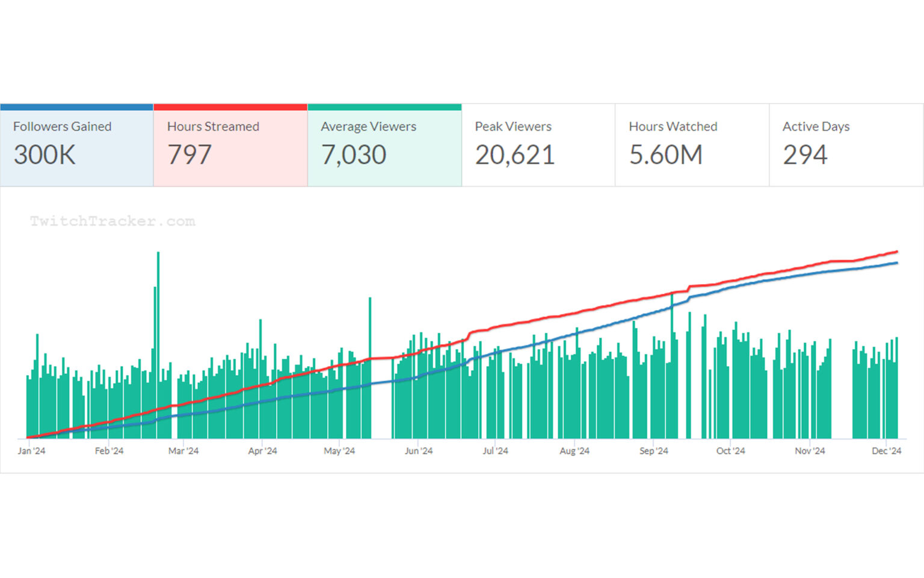
Task: Enable the Peak Viewers stat card
Action: tap(538, 145)
